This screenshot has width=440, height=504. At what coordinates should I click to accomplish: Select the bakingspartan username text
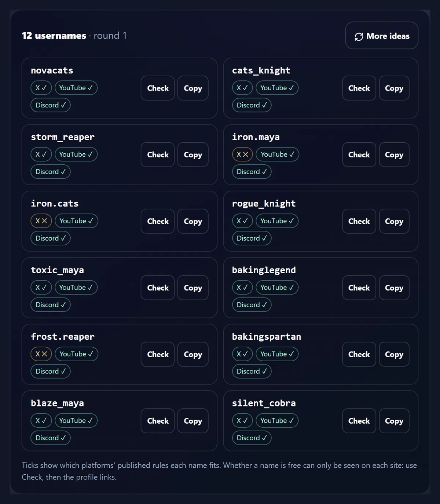(x=267, y=337)
